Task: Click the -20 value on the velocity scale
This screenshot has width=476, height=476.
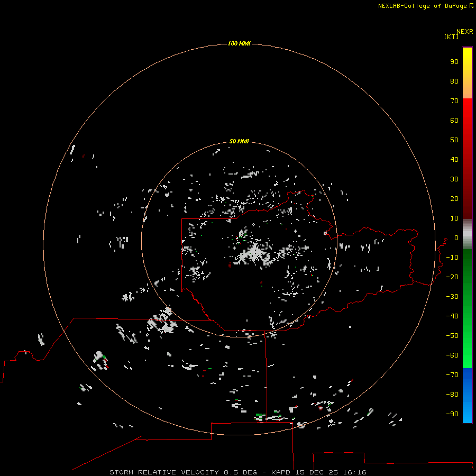Action: 452,277
